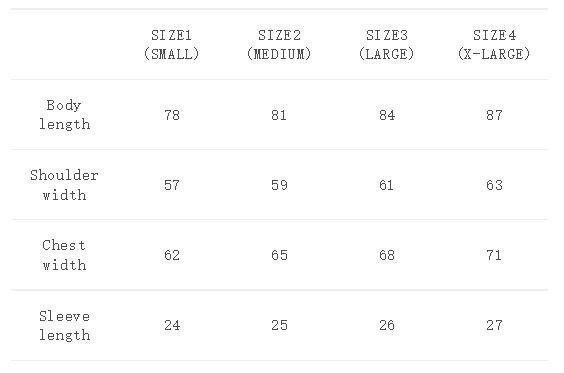The width and height of the screenshot is (564, 373).
Task: Select shoulder width value 63
Action: (x=494, y=185)
